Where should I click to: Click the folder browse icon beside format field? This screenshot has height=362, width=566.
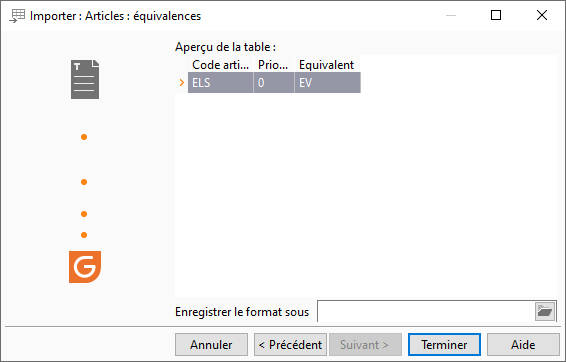pos(545,311)
